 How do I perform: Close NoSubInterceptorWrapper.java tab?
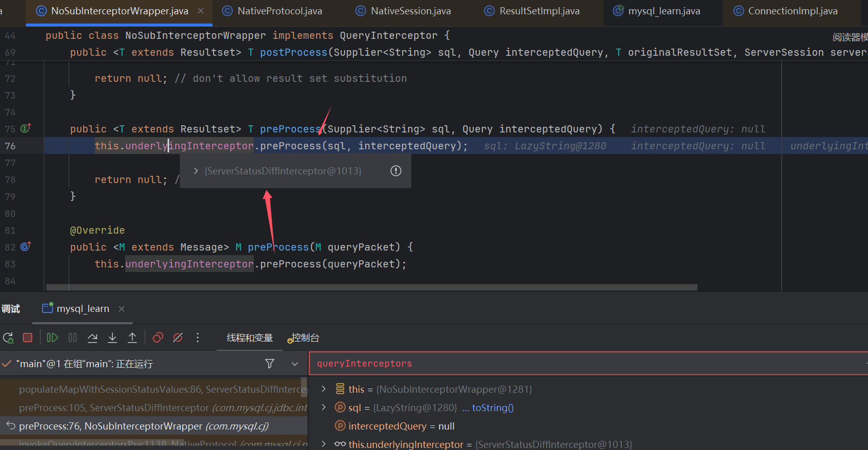coord(201,11)
